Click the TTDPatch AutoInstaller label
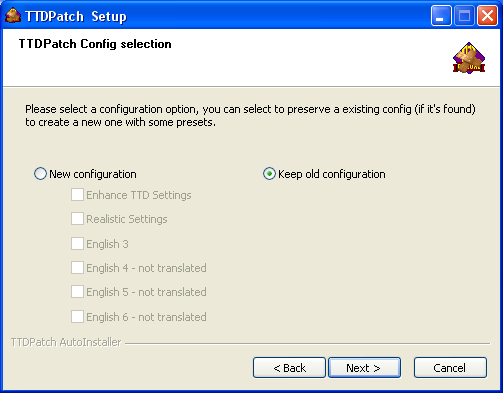 [x=66, y=342]
